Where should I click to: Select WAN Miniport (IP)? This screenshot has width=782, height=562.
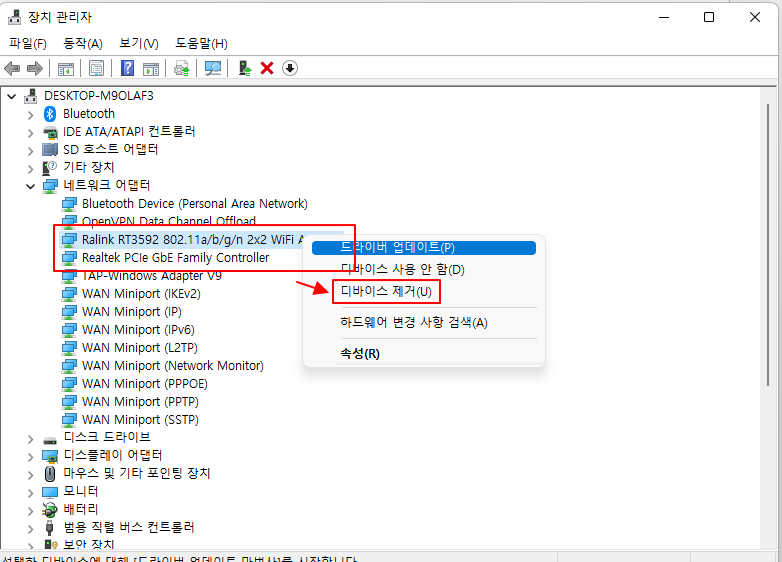(132, 312)
